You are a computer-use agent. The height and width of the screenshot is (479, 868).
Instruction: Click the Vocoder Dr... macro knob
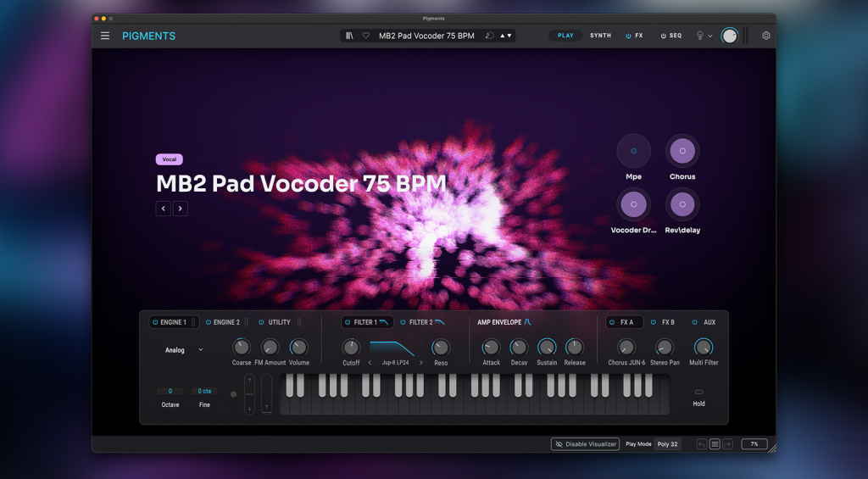pyautogui.click(x=634, y=204)
